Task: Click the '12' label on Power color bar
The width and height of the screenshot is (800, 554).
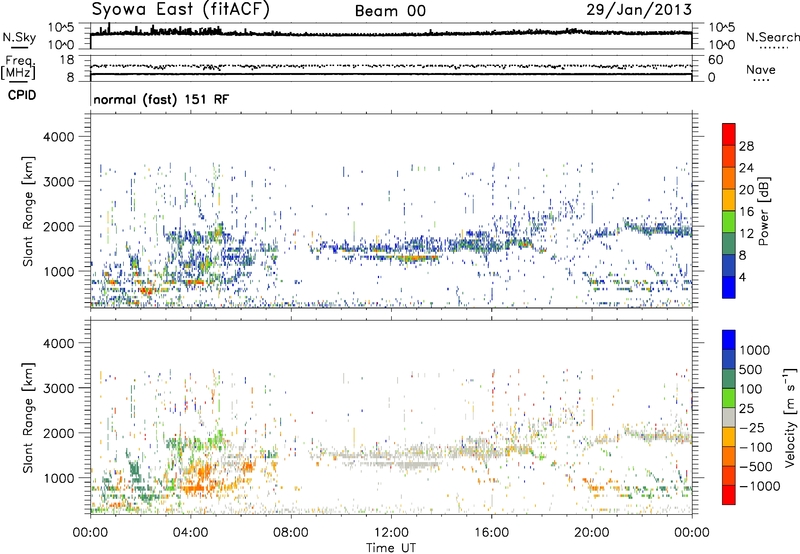Action: tap(746, 234)
